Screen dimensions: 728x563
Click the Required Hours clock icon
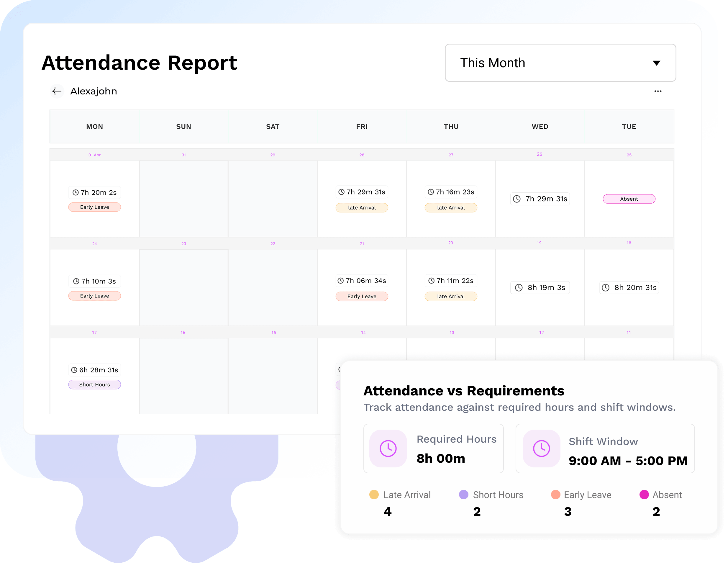point(388,448)
